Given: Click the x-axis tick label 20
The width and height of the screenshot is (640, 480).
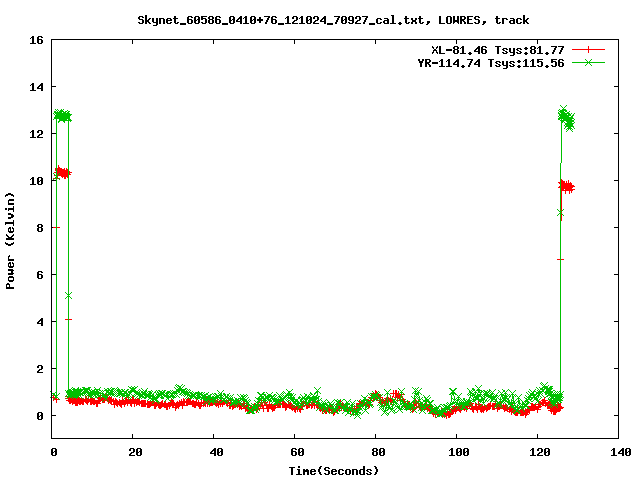Looking at the screenshot, I should click(x=135, y=452).
